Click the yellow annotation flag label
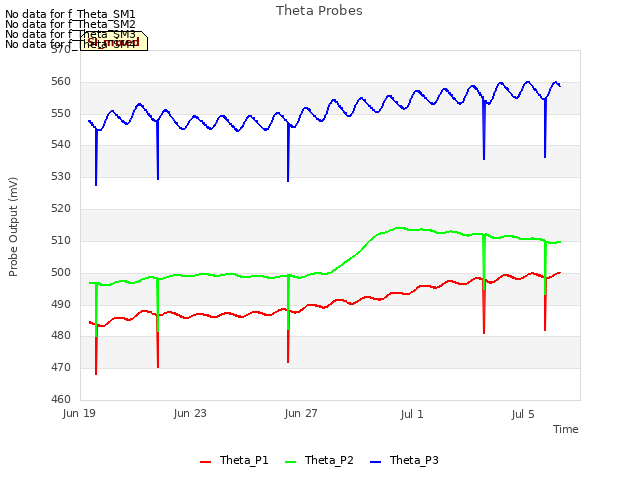 click(x=114, y=41)
